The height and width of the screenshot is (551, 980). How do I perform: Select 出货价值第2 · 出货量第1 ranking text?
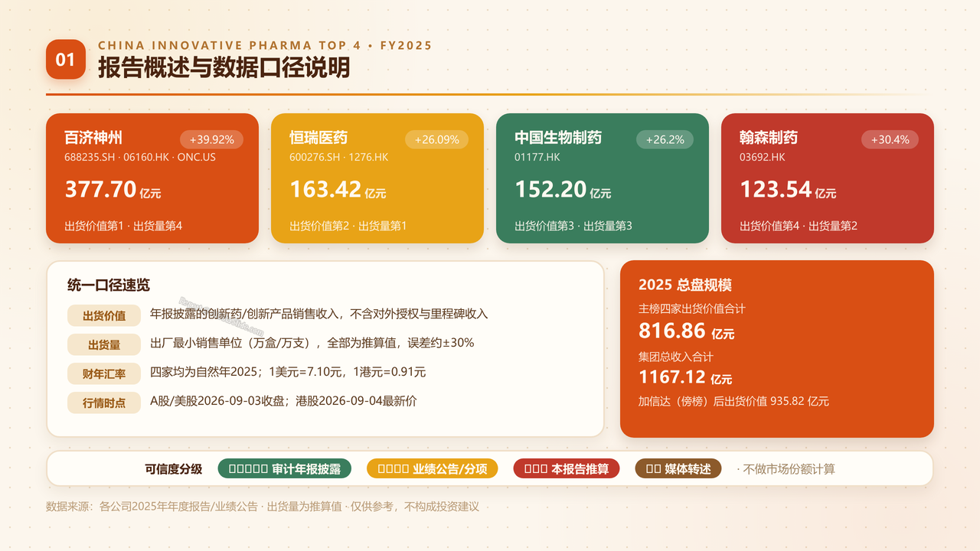point(348,226)
